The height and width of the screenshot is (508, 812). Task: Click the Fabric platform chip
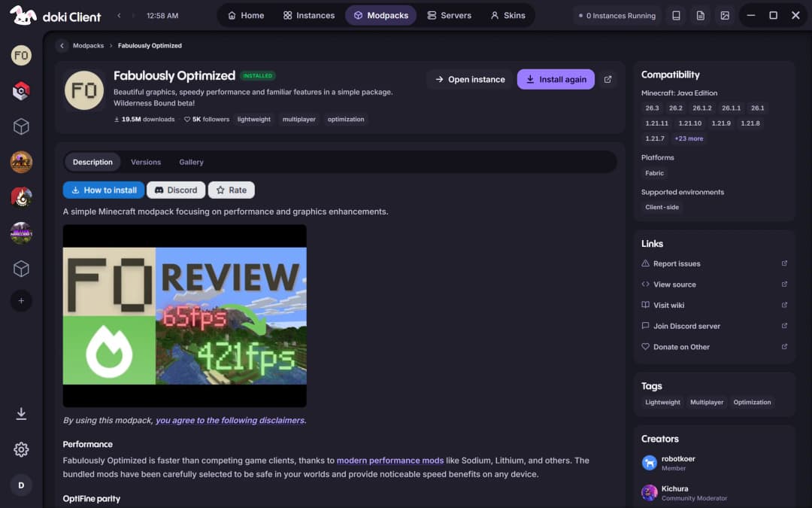tap(654, 173)
